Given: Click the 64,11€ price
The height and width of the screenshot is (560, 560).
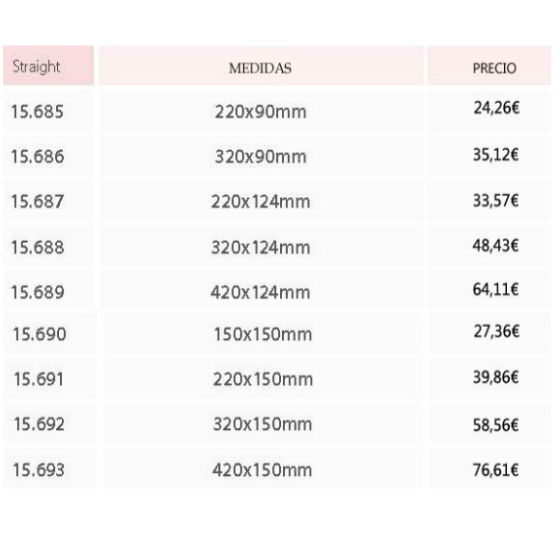Looking at the screenshot, I should (x=496, y=289).
